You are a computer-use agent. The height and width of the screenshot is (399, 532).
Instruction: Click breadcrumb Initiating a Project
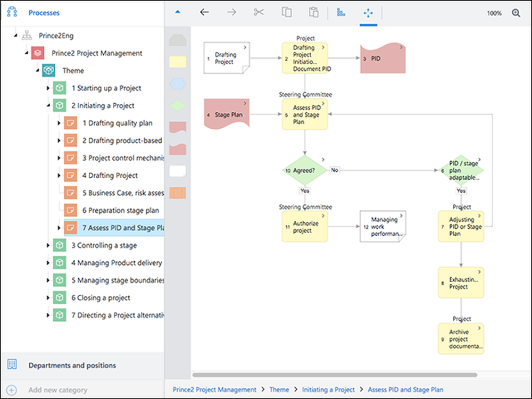click(328, 389)
